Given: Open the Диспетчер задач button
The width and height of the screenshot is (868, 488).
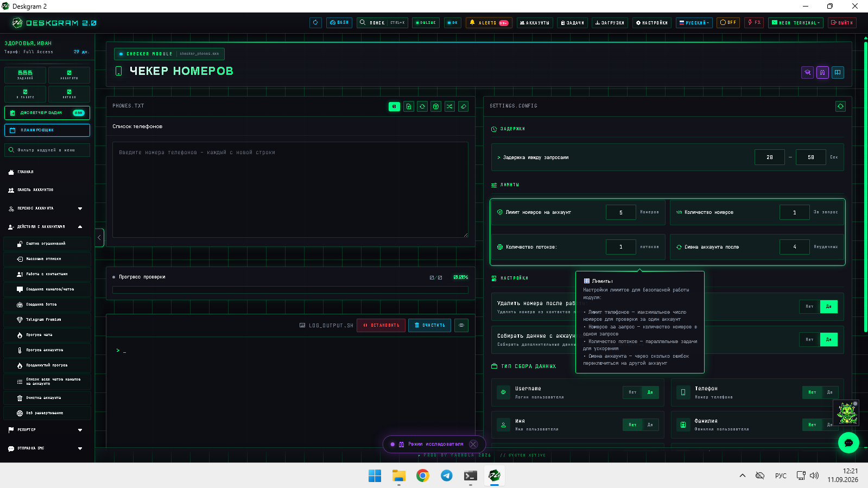Looking at the screenshot, I should [47, 113].
